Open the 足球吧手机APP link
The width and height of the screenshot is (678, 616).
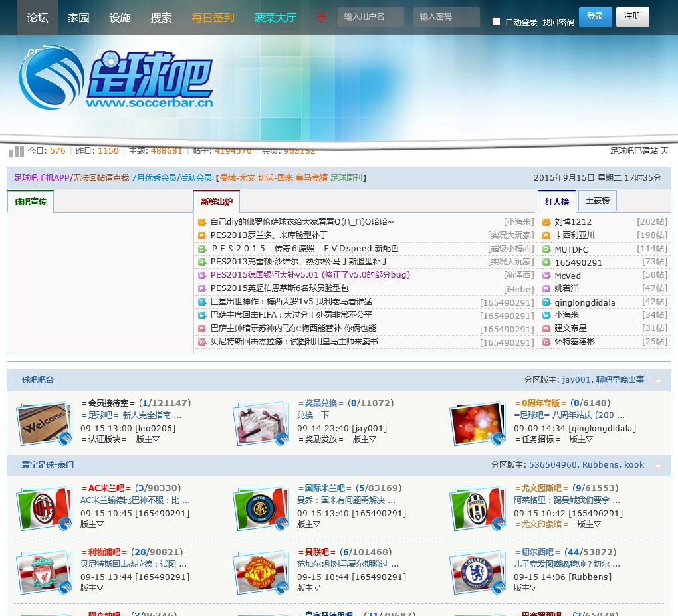(41, 178)
